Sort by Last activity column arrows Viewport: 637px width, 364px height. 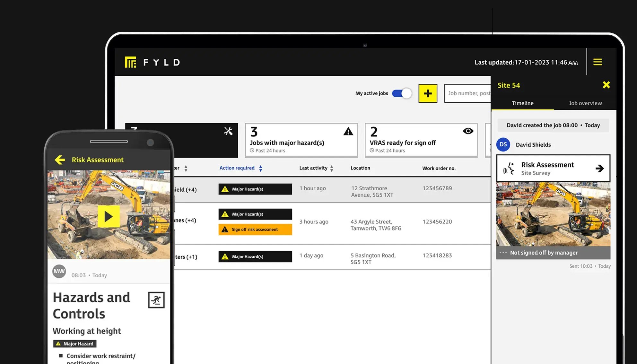pos(331,168)
